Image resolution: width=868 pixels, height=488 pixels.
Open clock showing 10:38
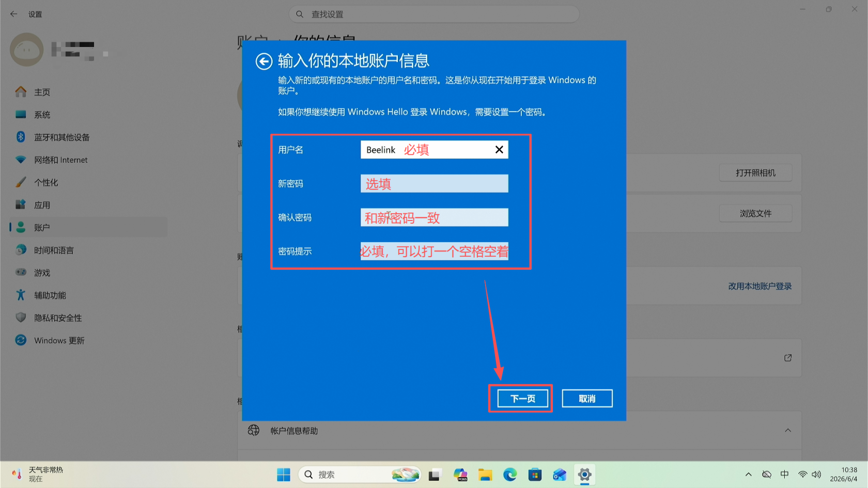coord(843,475)
